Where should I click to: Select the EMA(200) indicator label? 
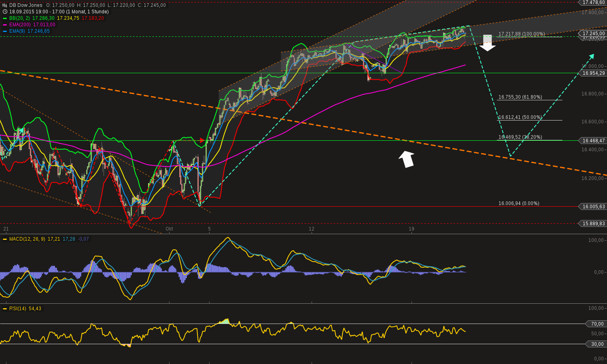(19, 25)
